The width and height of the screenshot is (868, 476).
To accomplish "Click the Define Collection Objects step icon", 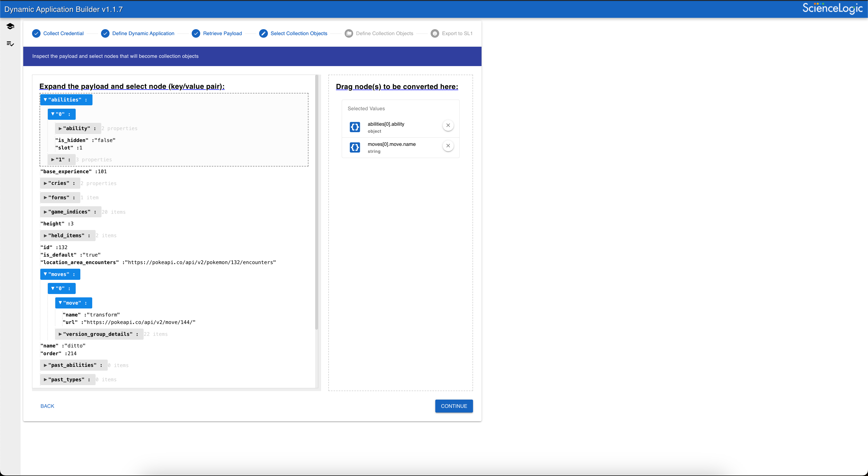I will click(x=349, y=33).
